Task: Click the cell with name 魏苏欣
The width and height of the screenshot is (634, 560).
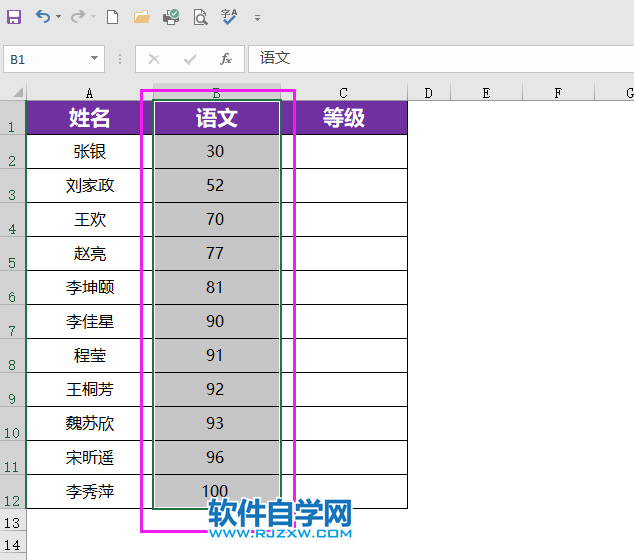Action: (x=90, y=424)
